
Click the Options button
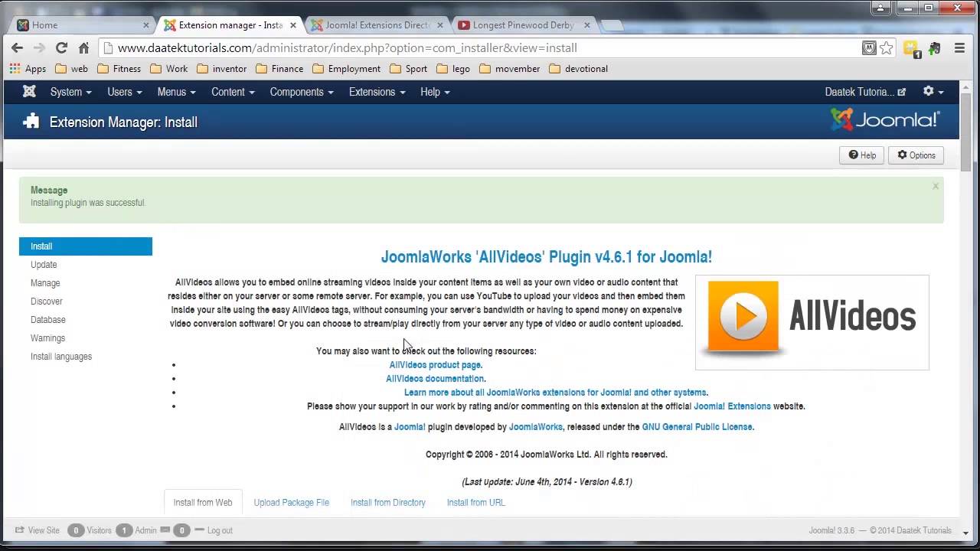pyautogui.click(x=916, y=155)
